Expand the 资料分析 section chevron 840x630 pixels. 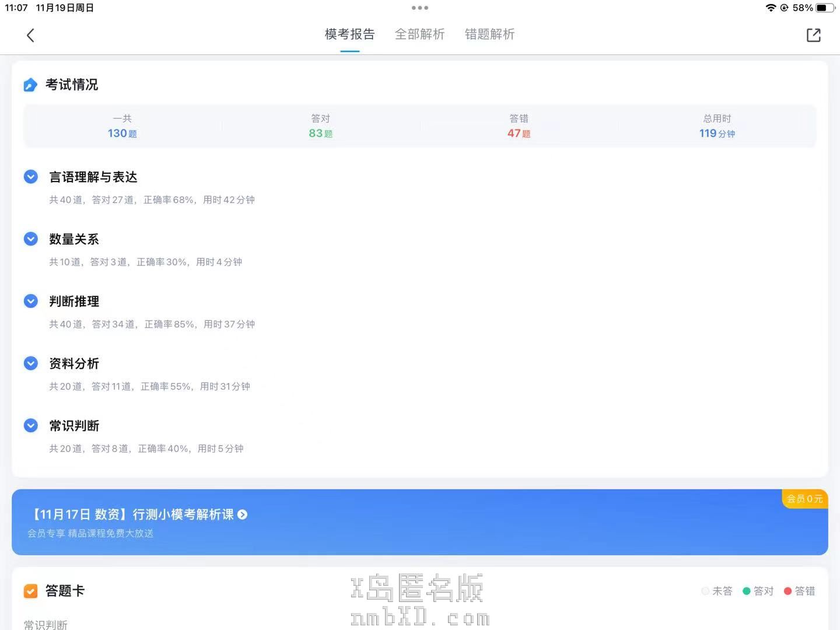tap(31, 363)
